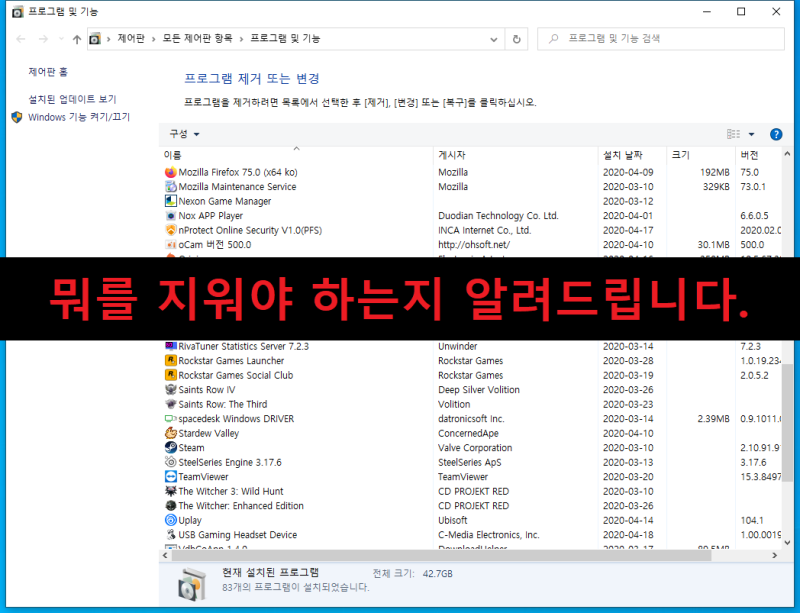Viewport: 800px width, 613px height.
Task: Click the Mozilla Firefox program icon
Action: click(x=170, y=172)
